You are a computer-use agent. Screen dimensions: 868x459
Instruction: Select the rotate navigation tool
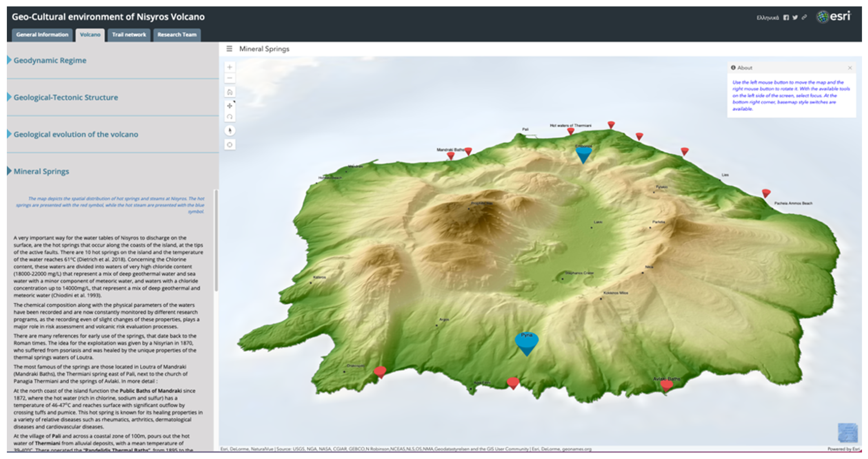(229, 117)
